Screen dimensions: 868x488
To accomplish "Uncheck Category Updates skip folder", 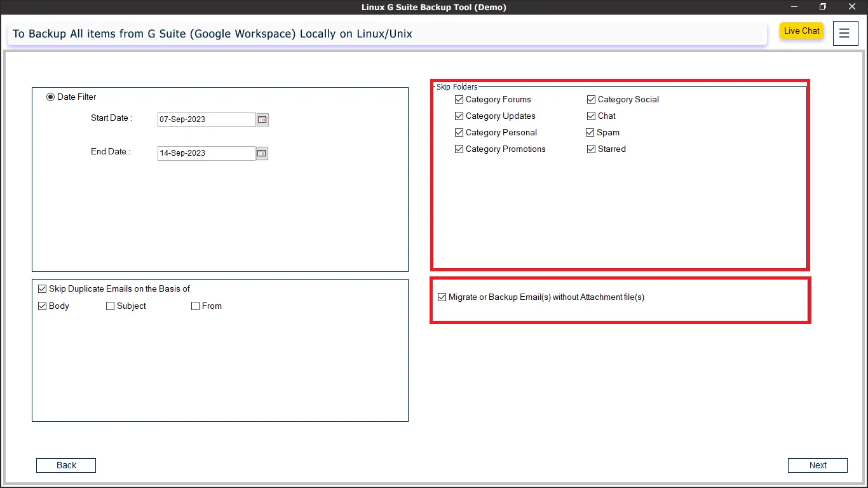I will coord(459,116).
